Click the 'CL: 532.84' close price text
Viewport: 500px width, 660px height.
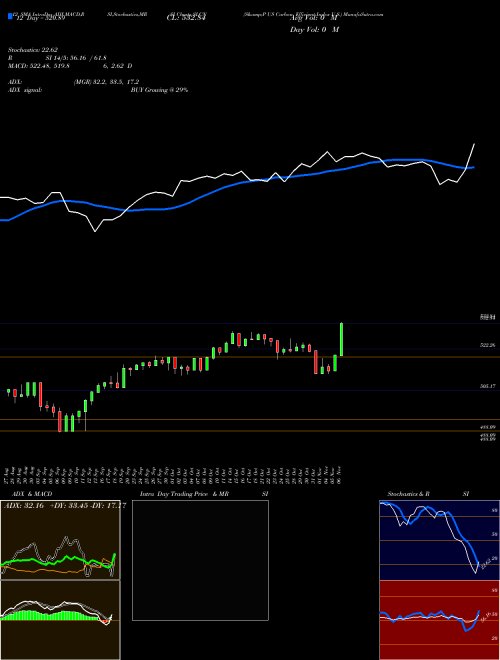pyautogui.click(x=185, y=18)
